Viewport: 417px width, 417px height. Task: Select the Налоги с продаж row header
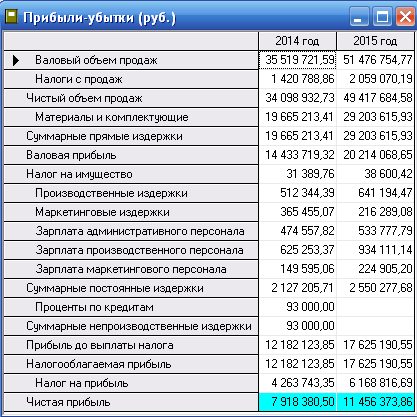tap(131, 79)
